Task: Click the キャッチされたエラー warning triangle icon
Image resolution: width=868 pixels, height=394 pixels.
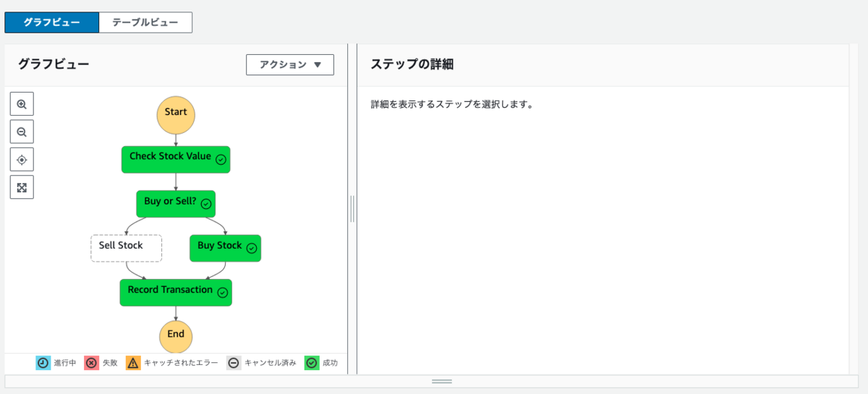Action: point(133,363)
